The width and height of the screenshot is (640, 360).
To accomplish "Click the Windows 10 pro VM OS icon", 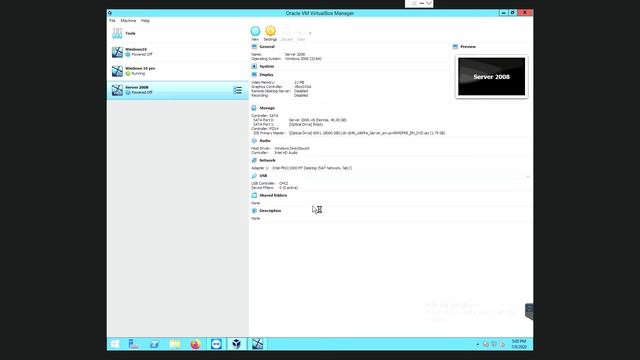I will click(117, 71).
